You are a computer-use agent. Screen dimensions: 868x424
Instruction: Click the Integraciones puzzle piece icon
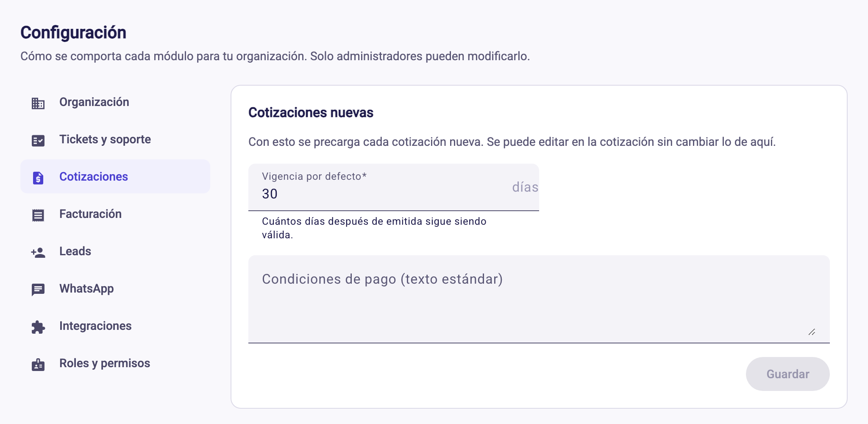[x=38, y=327]
